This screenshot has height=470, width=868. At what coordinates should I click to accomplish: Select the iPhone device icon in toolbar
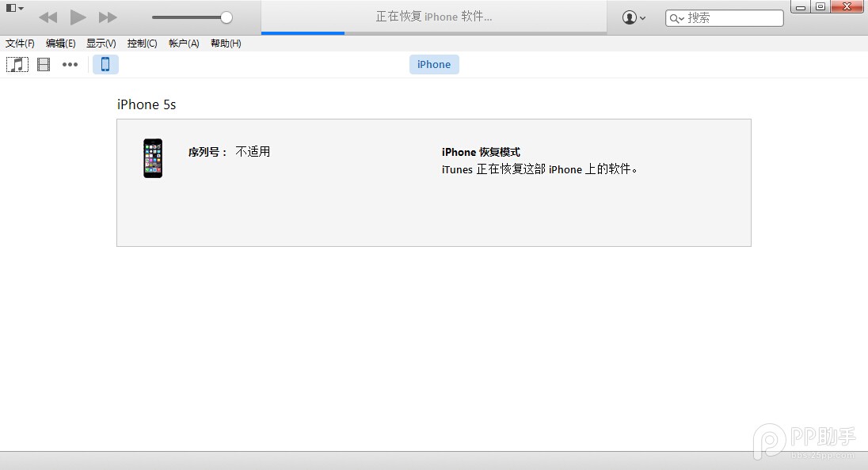(105, 65)
